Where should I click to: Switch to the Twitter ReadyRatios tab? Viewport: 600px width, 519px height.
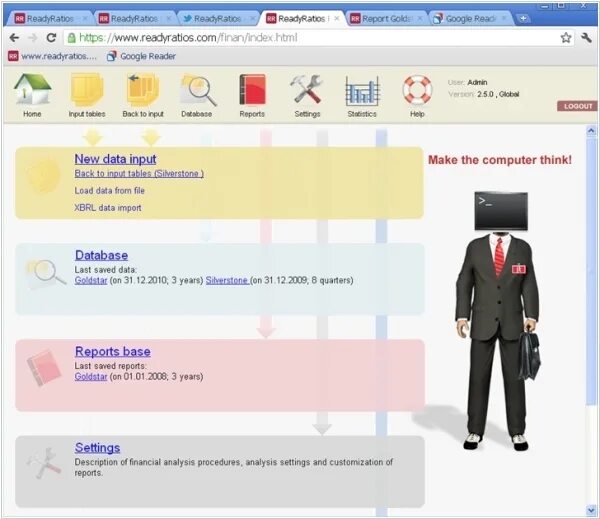click(217, 18)
